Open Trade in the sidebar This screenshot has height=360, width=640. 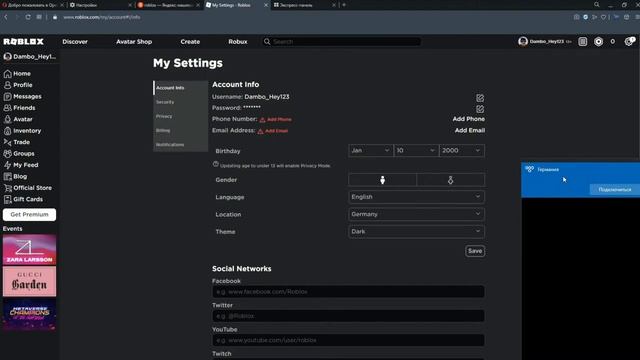pos(17,142)
